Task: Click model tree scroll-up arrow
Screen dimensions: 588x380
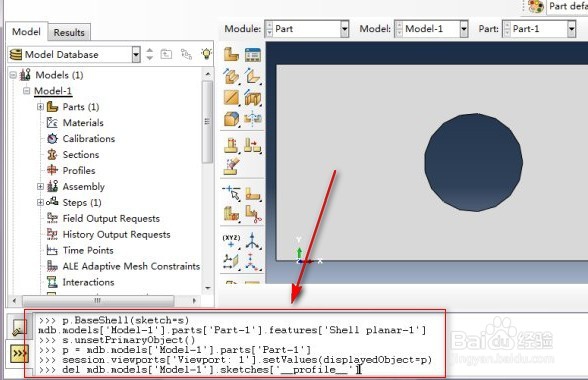Action: point(208,74)
